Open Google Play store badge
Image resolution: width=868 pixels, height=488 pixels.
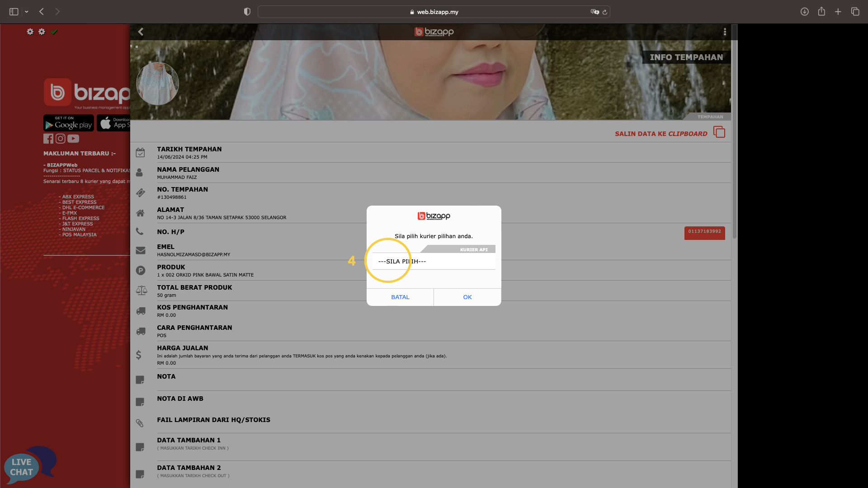(69, 123)
